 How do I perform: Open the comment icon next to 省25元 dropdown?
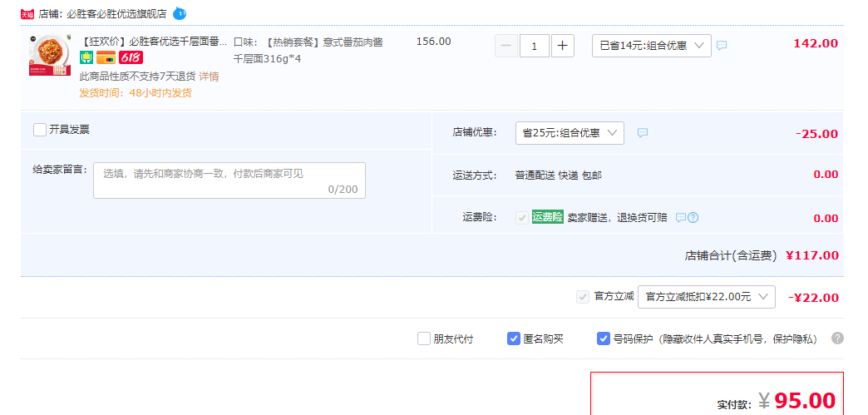[x=642, y=133]
